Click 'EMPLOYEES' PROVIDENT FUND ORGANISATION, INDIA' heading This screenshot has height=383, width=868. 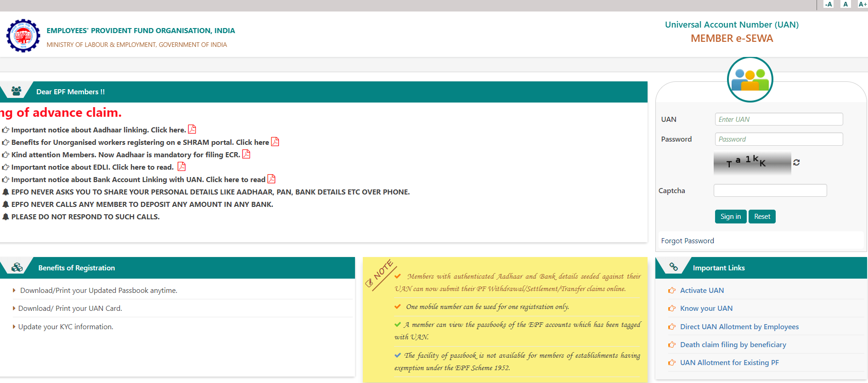point(141,31)
